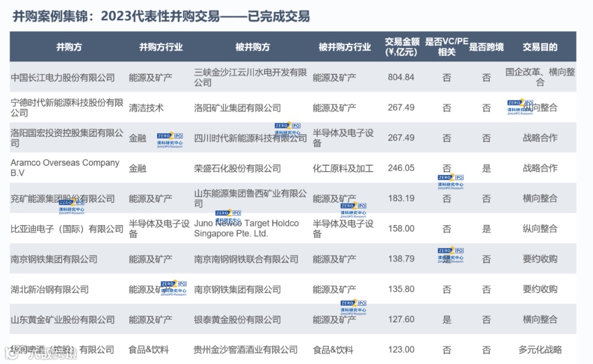Click target industry 食品&饮料 for 贵州金沙窖酒
Screen dimensions: 593x364
tap(333, 350)
